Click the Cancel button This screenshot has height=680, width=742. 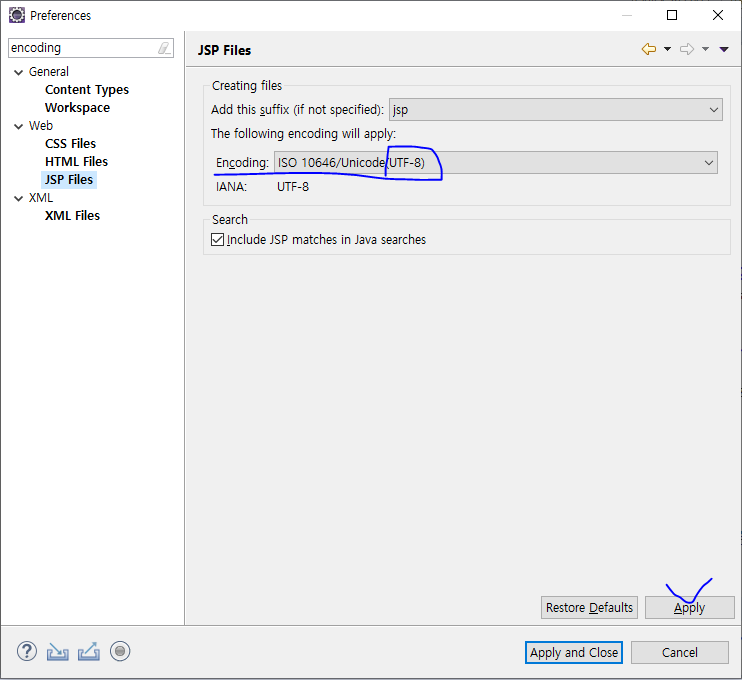pos(680,653)
